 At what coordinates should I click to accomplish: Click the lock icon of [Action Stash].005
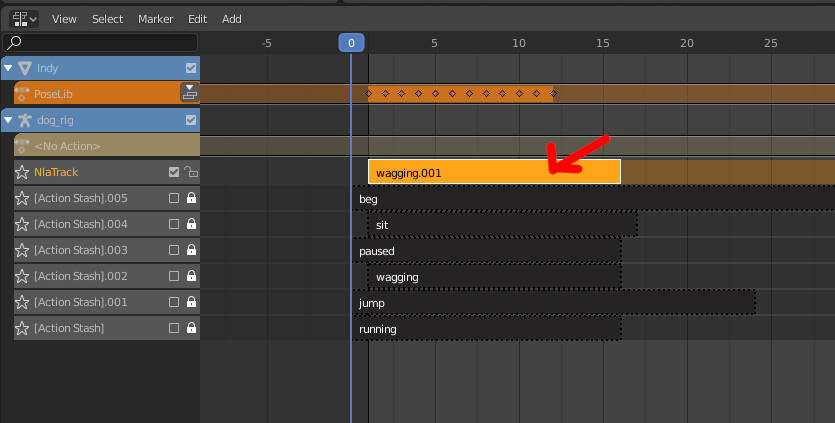pyautogui.click(x=191, y=198)
